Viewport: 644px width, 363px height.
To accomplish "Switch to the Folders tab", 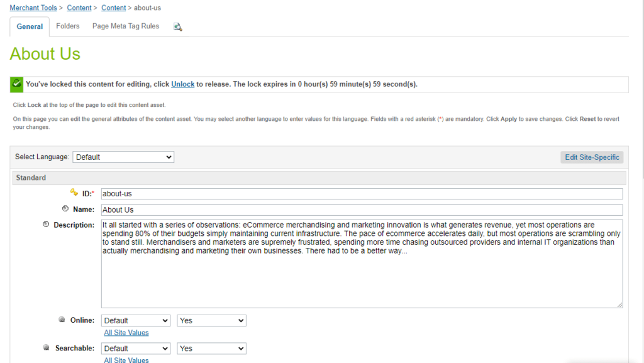I will (68, 26).
